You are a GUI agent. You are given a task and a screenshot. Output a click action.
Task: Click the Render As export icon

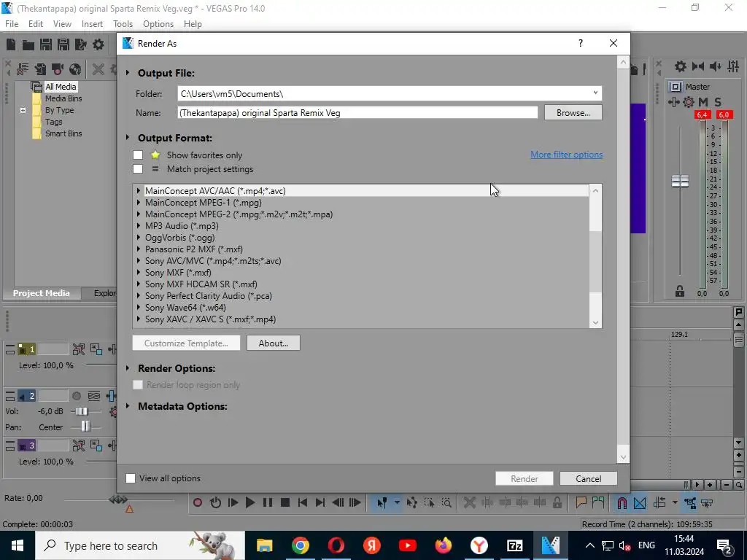tap(81, 44)
